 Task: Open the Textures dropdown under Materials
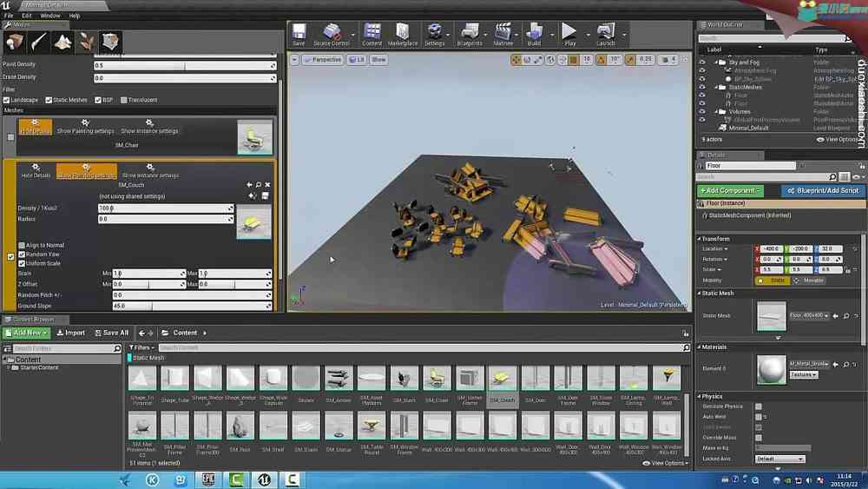pyautogui.click(x=803, y=375)
